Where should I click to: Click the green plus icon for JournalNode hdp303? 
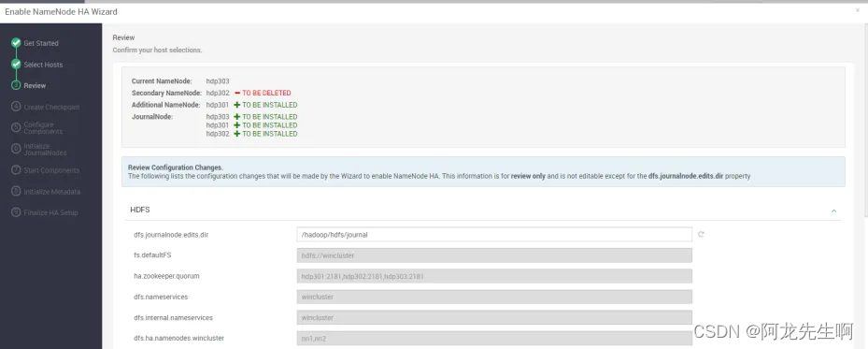click(237, 117)
